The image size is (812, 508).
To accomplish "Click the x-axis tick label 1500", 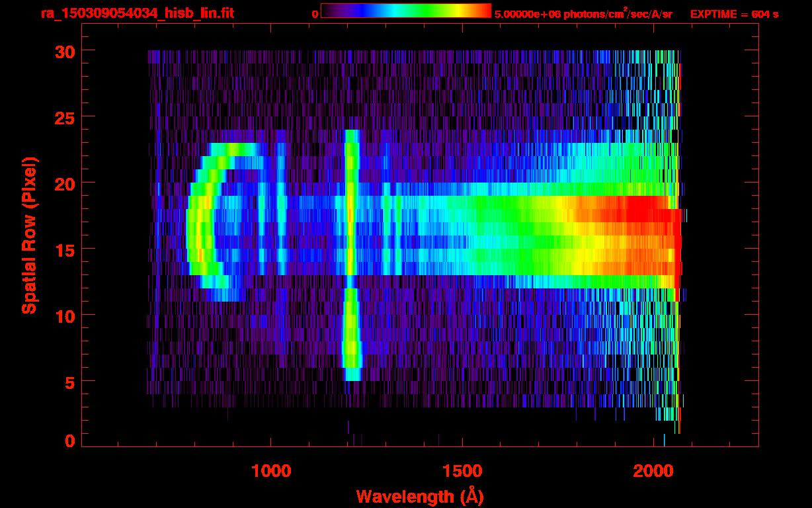I will 462,471.
